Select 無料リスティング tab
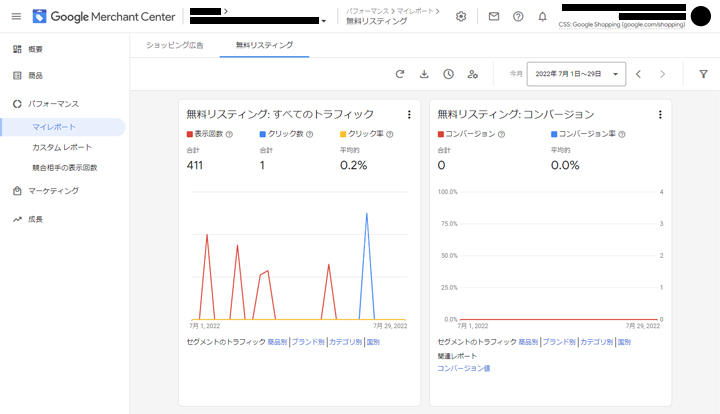The width and height of the screenshot is (720, 414). 264,45
